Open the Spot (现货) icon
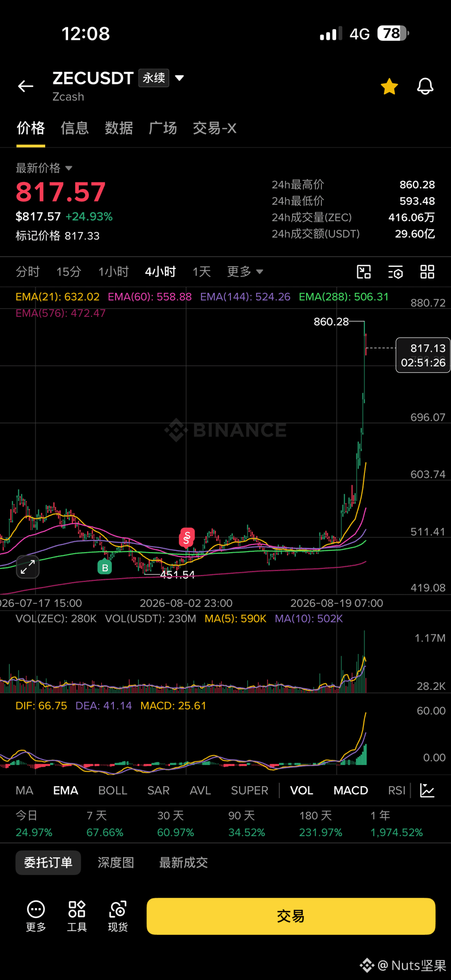This screenshot has width=451, height=980. (x=118, y=916)
